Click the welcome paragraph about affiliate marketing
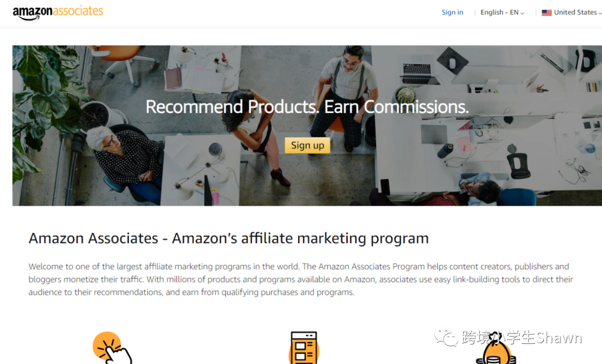 300,279
